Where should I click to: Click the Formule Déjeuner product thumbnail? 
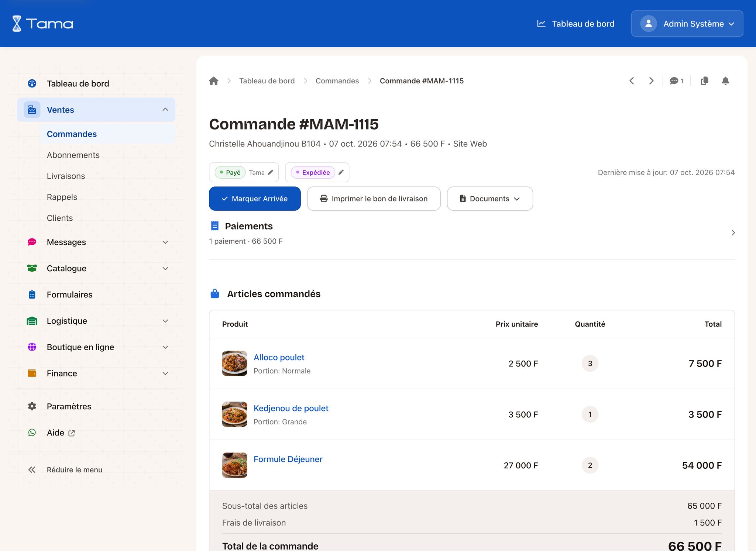pos(234,465)
